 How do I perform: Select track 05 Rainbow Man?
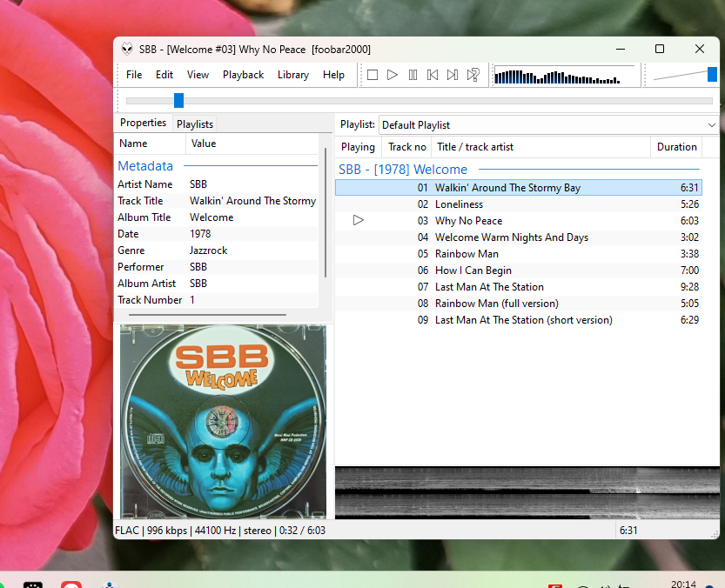point(519,254)
